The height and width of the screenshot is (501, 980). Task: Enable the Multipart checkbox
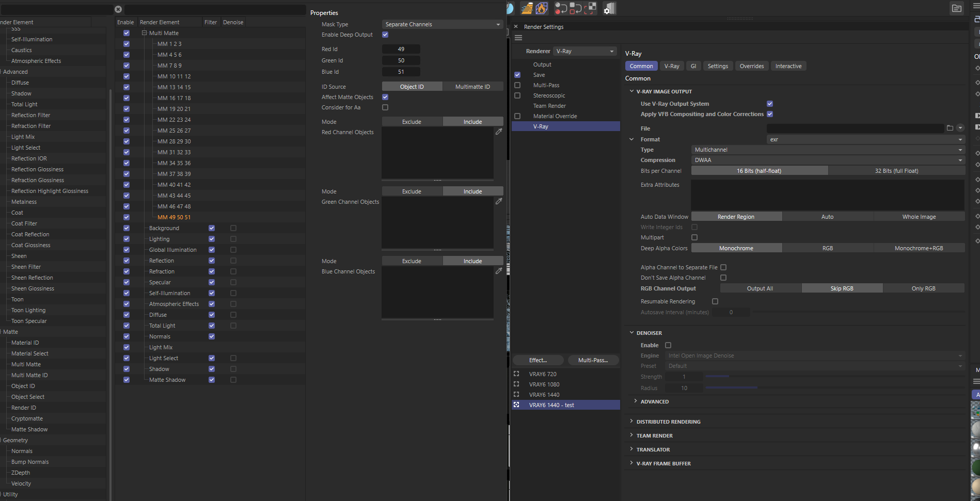point(694,237)
